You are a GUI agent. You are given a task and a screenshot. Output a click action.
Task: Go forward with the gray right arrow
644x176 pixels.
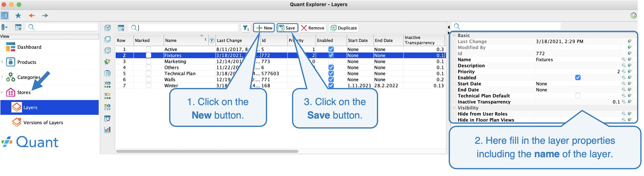[45, 15]
